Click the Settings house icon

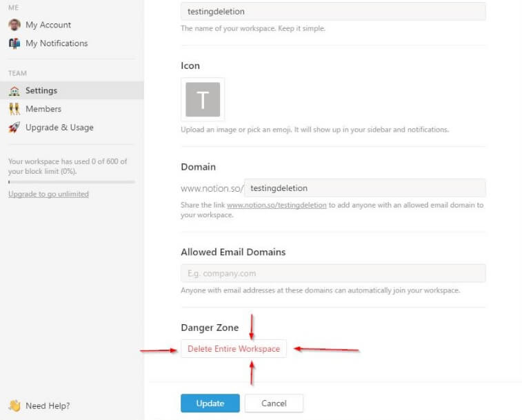click(14, 90)
